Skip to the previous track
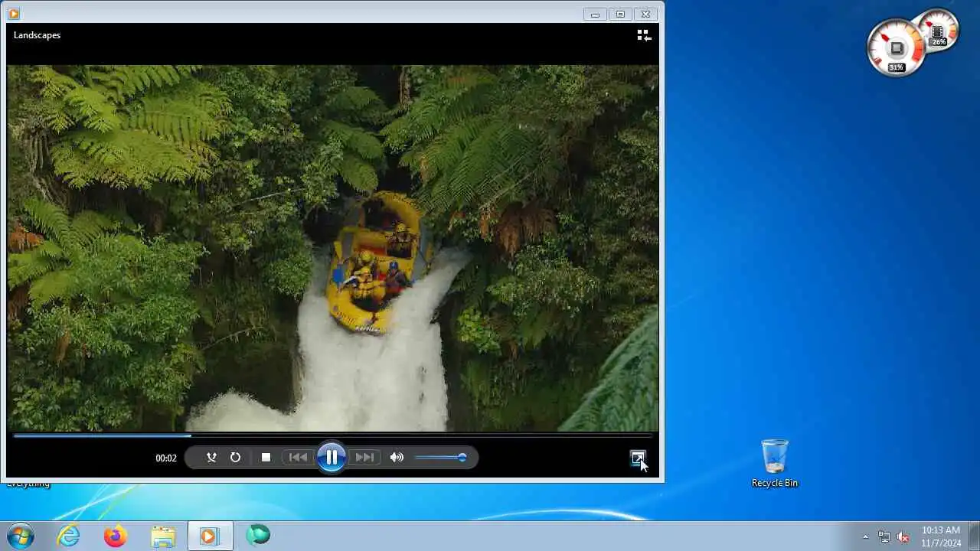 click(x=298, y=458)
